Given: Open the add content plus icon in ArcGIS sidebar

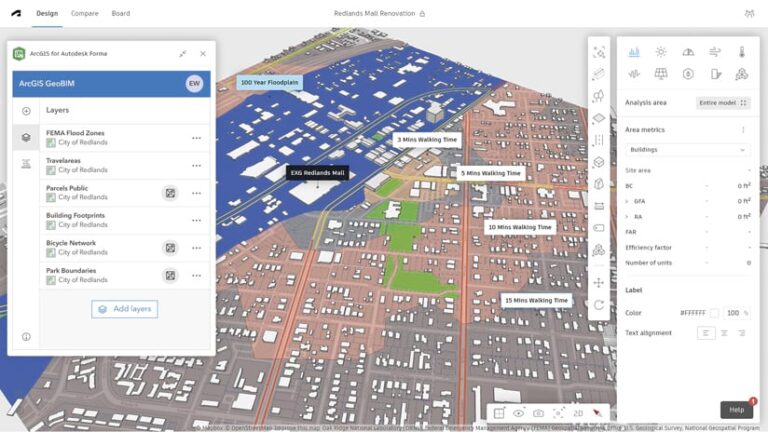Looking at the screenshot, I should (x=26, y=111).
